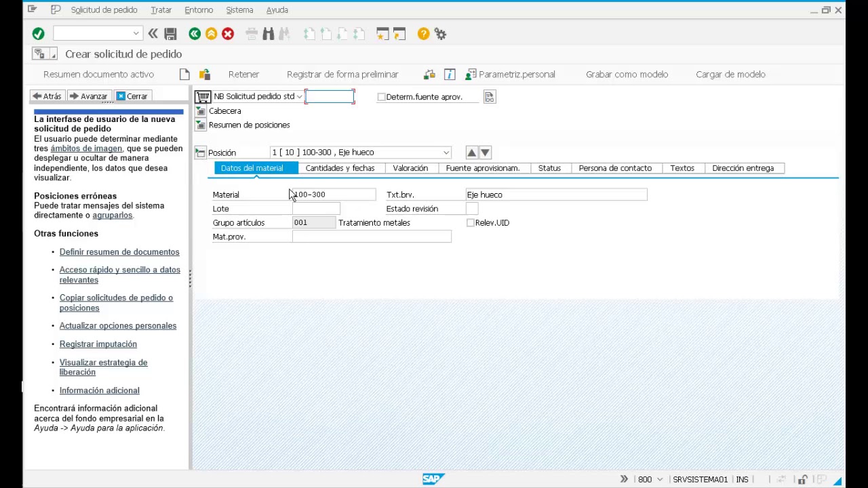Open the Entorno menu
This screenshot has height=488, width=868.
point(199,10)
